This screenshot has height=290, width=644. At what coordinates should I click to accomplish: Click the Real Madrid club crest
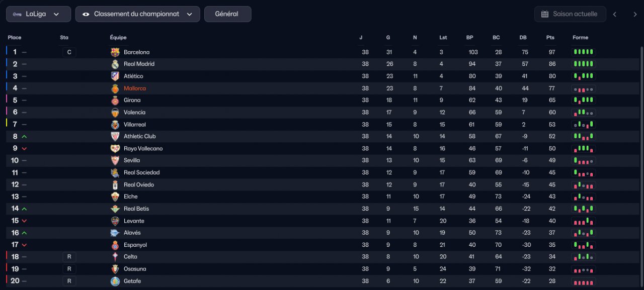click(115, 64)
